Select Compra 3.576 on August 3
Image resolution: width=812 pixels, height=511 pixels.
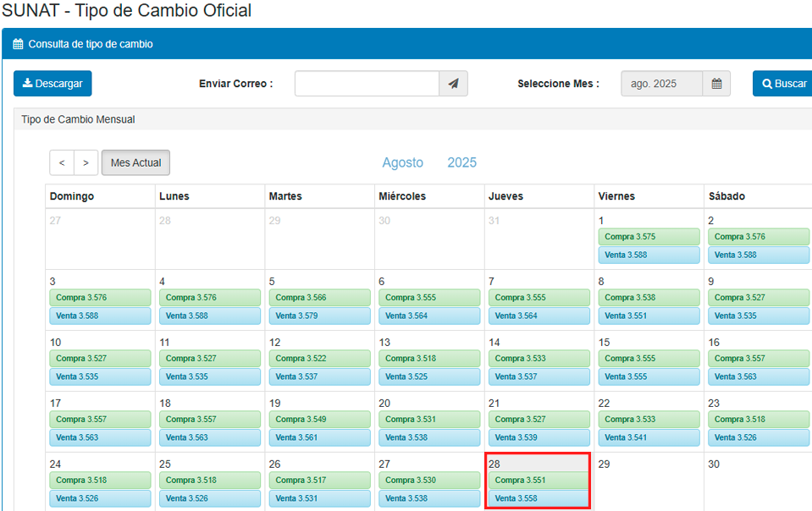point(100,298)
